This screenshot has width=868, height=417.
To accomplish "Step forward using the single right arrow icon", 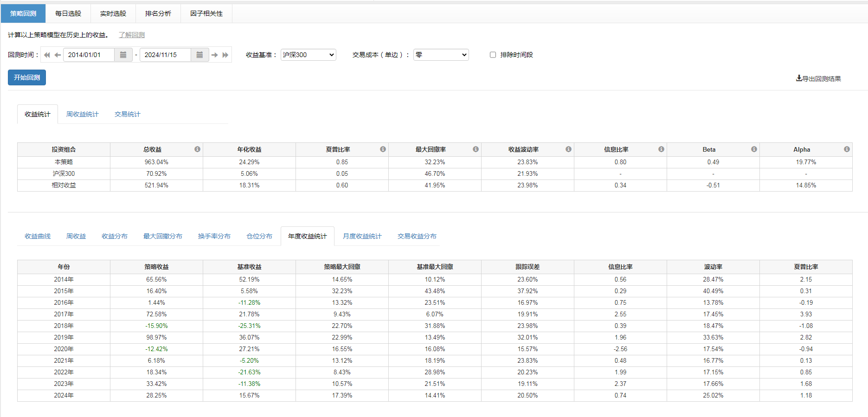I will tap(214, 55).
